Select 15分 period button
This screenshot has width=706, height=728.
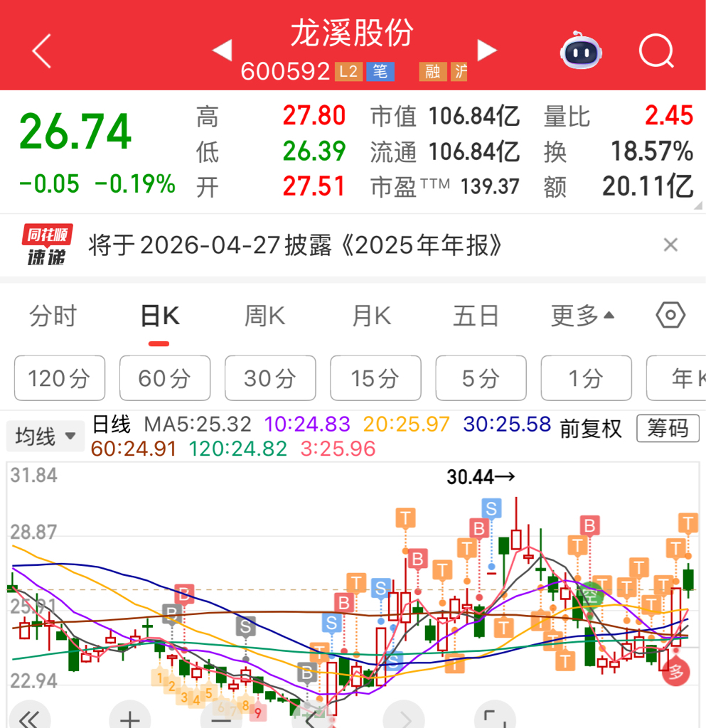(375, 378)
